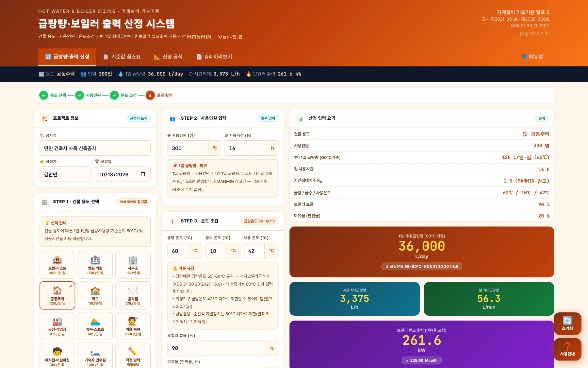
Task: Open the date picker calendar icon
Action: tap(143, 174)
